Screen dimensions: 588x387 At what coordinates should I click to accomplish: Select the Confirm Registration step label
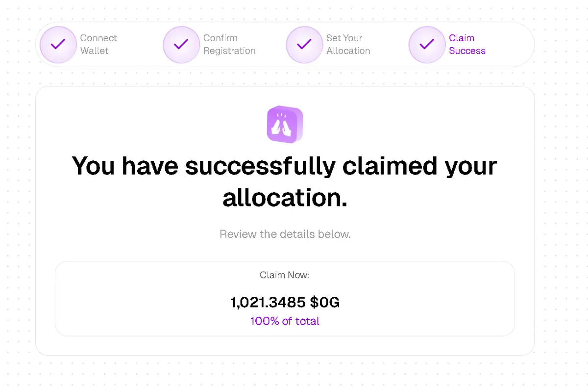tap(229, 44)
